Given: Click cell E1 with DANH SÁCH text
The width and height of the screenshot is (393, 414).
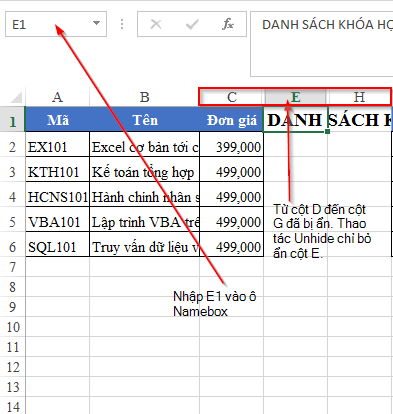Looking at the screenshot, I should click(295, 120).
